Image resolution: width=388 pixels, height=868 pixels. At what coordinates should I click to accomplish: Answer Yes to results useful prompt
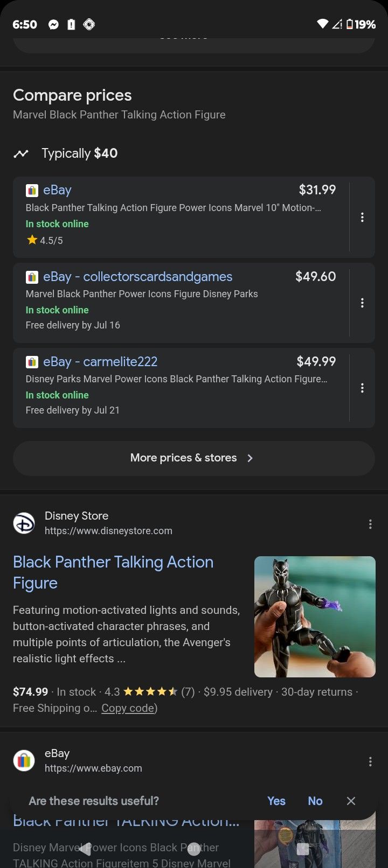coord(276,801)
